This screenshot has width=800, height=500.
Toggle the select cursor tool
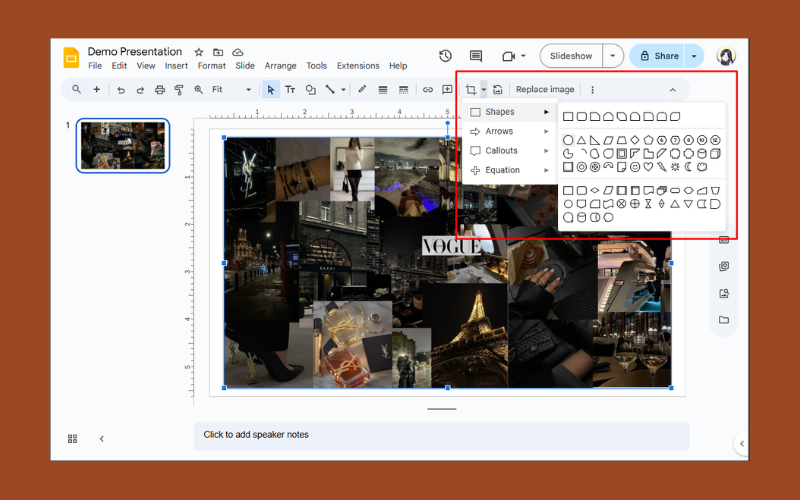click(271, 90)
